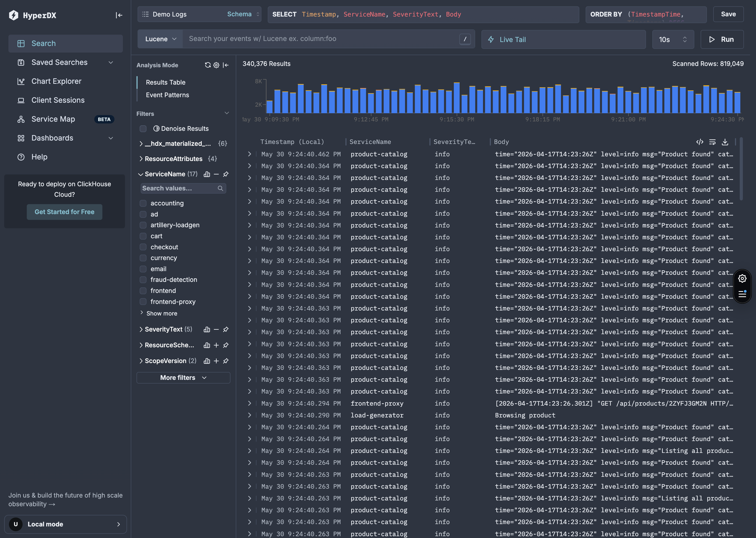
Task: Click in the Lucene search events field
Action: pyautogui.click(x=321, y=39)
